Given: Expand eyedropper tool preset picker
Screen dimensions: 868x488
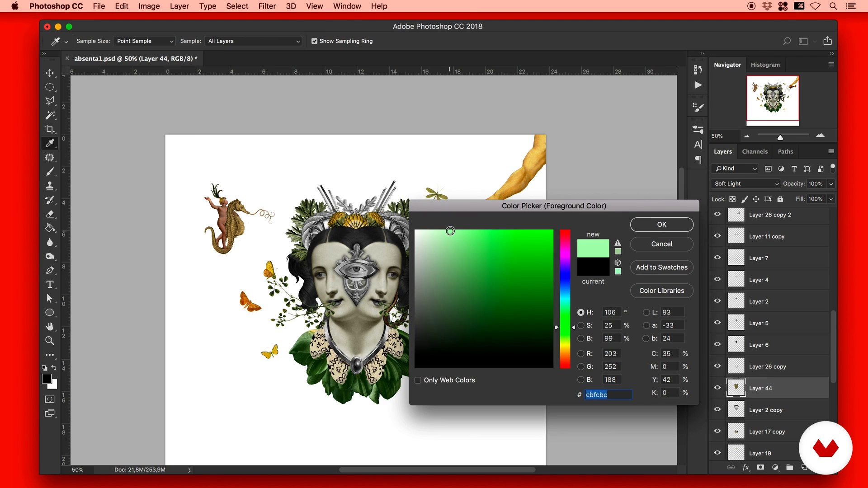Looking at the screenshot, I should (x=66, y=42).
